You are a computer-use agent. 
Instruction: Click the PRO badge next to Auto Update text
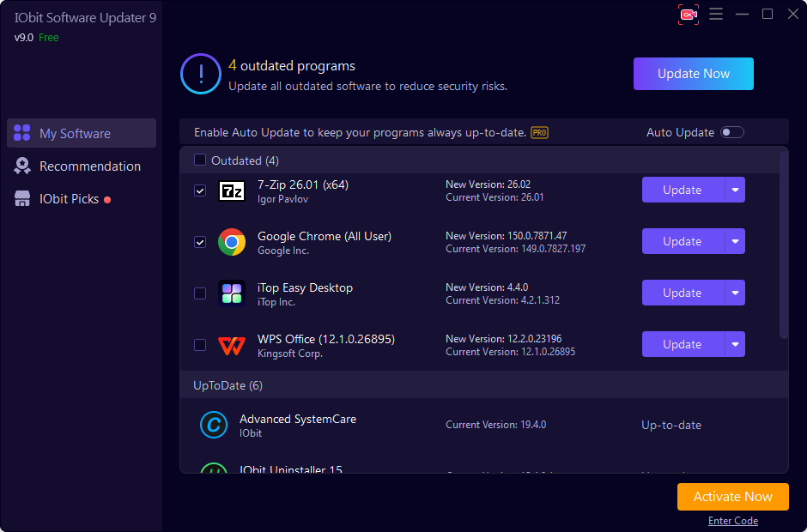[539, 133]
